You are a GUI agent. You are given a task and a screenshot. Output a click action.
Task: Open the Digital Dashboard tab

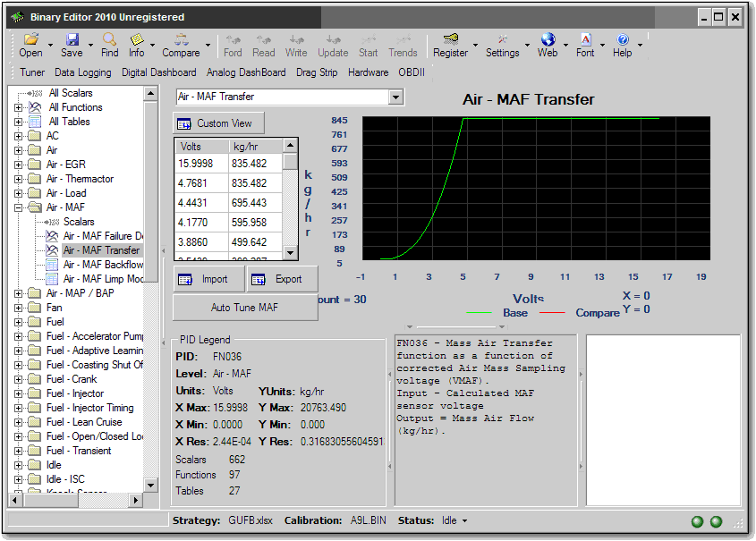coord(158,72)
